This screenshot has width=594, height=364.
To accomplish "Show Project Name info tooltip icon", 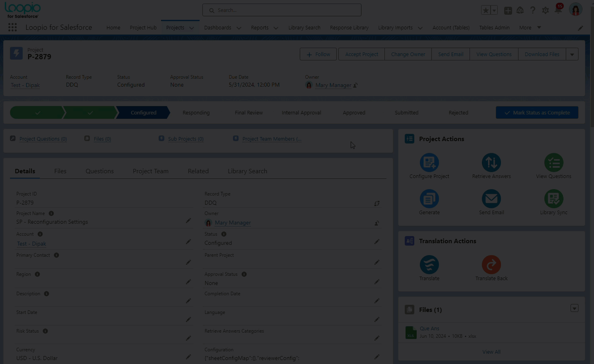I will (x=51, y=213).
